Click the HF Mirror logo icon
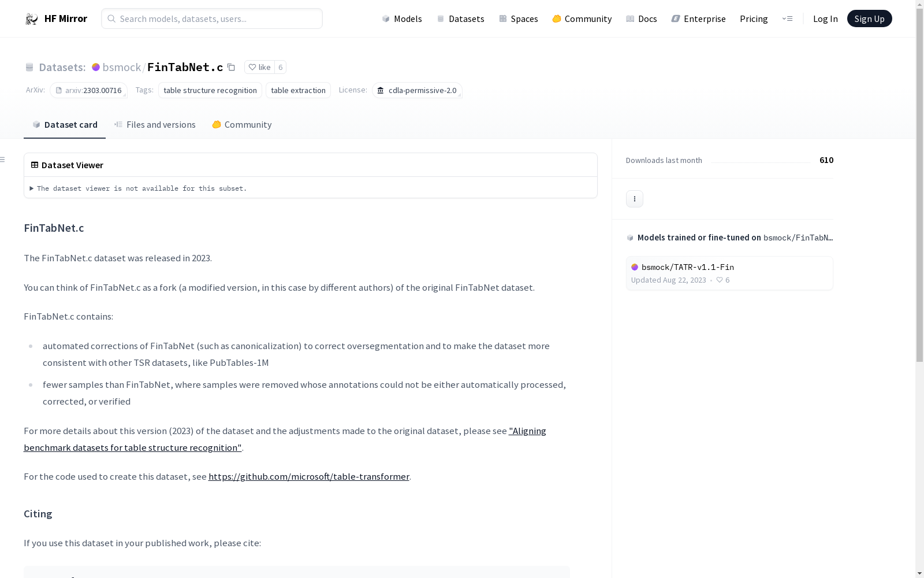 31,19
